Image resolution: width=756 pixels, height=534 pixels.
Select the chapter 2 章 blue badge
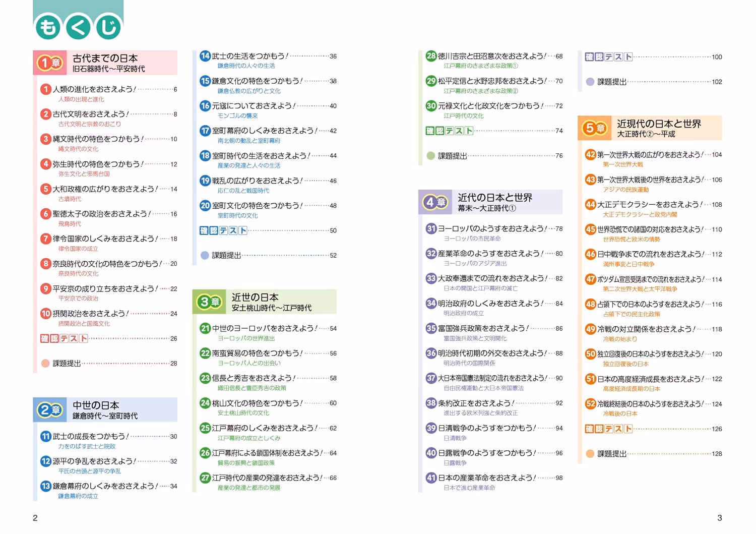[49, 410]
